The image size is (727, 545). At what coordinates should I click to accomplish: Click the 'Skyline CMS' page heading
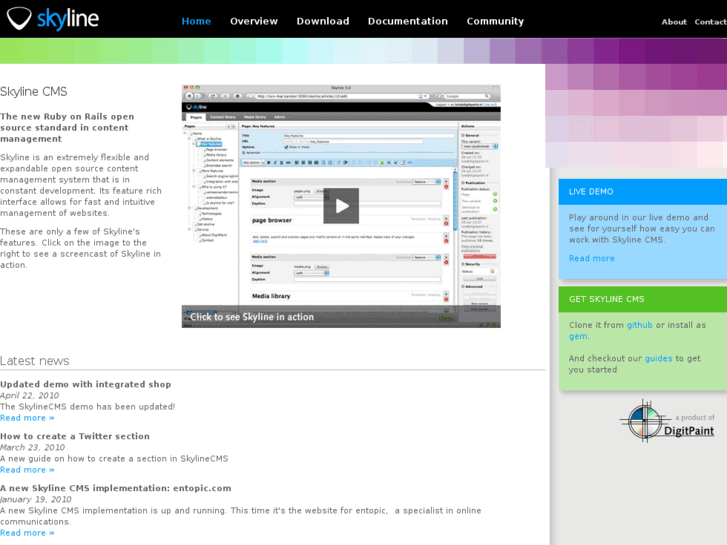33,91
